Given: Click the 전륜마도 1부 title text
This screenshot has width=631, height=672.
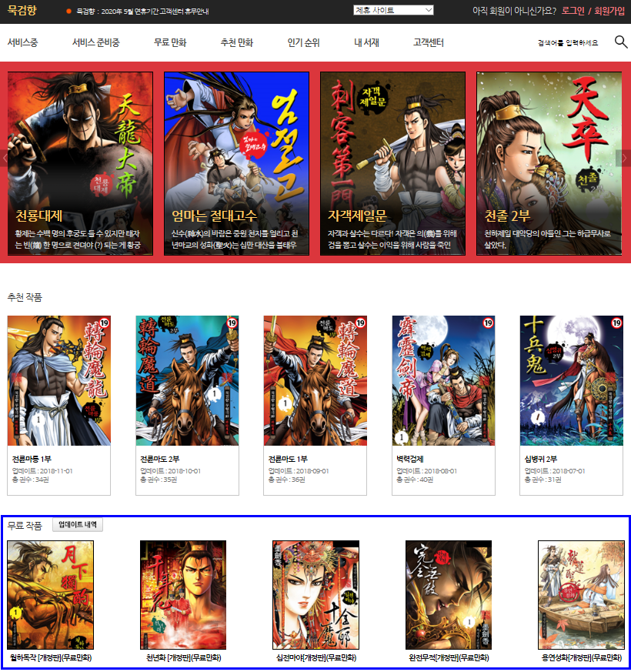Looking at the screenshot, I should tap(288, 459).
